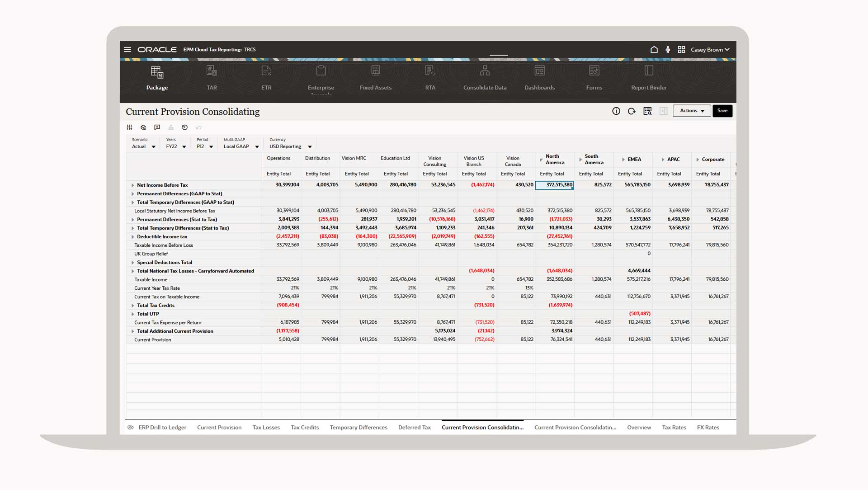The height and width of the screenshot is (490, 868).
Task: Click the form information icon
Action: (616, 111)
